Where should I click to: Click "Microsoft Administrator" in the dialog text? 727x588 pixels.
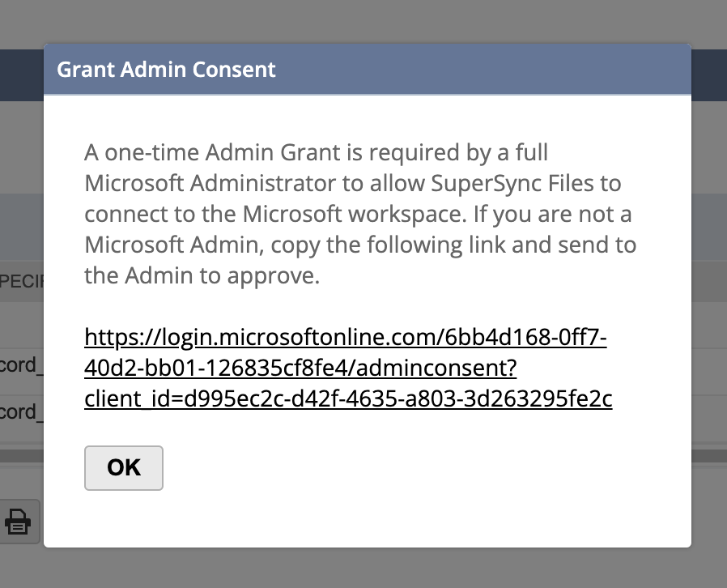[x=212, y=183]
